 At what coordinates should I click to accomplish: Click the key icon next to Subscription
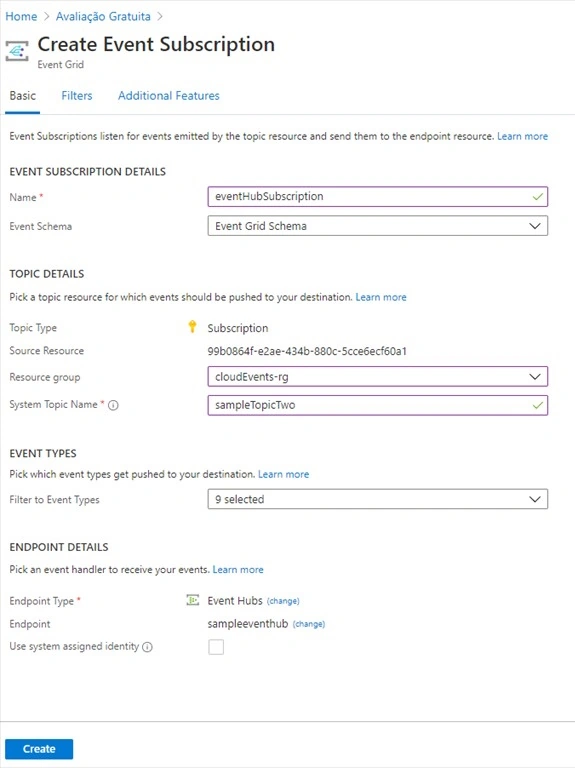[x=192, y=327]
